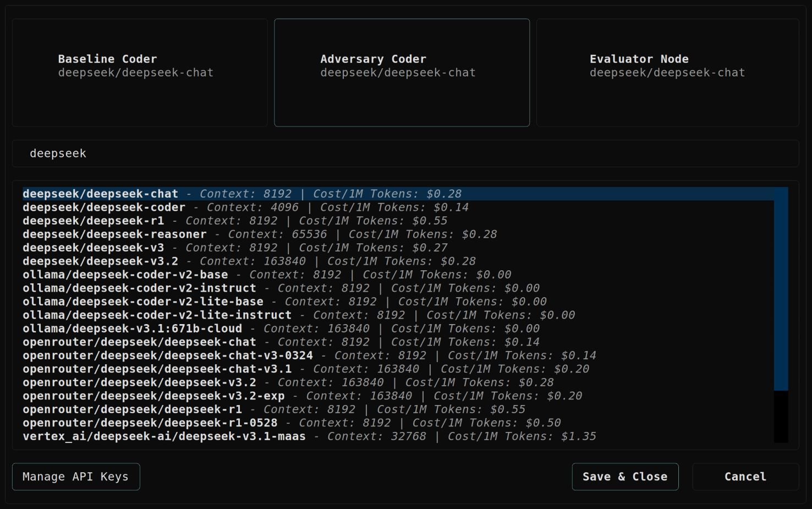
Task: Pick ollama/deepseek-coder-v2-instruct entry
Action: point(398,288)
